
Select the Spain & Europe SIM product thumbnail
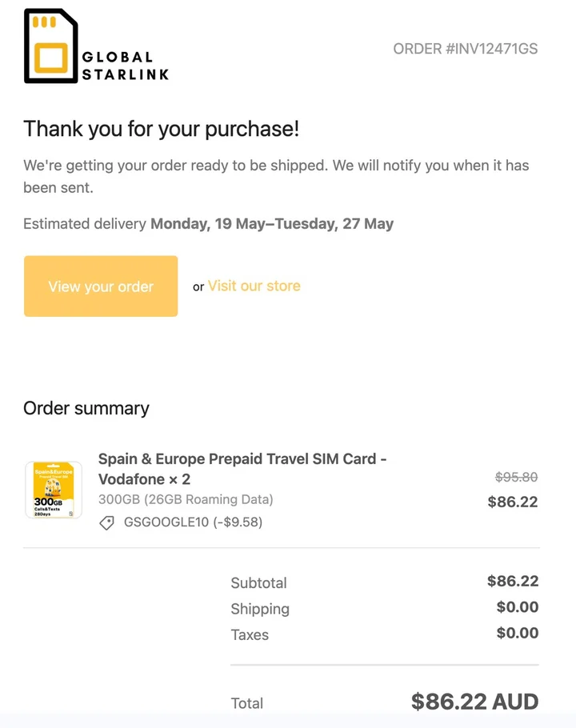54,490
